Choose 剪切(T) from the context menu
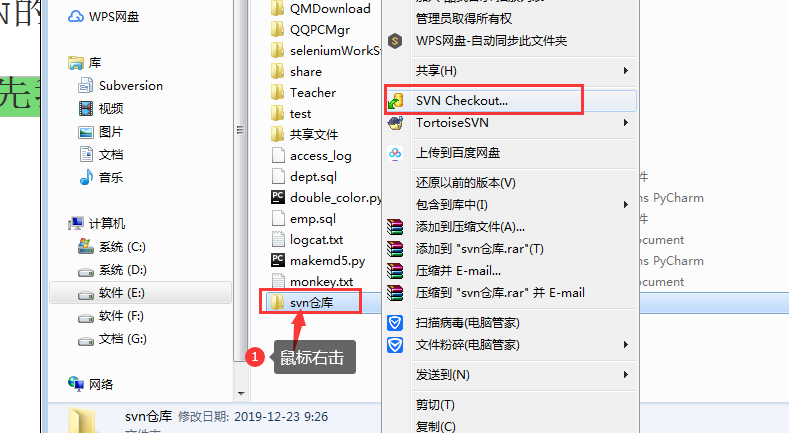Viewport: 789px width, 433px height. (x=435, y=405)
